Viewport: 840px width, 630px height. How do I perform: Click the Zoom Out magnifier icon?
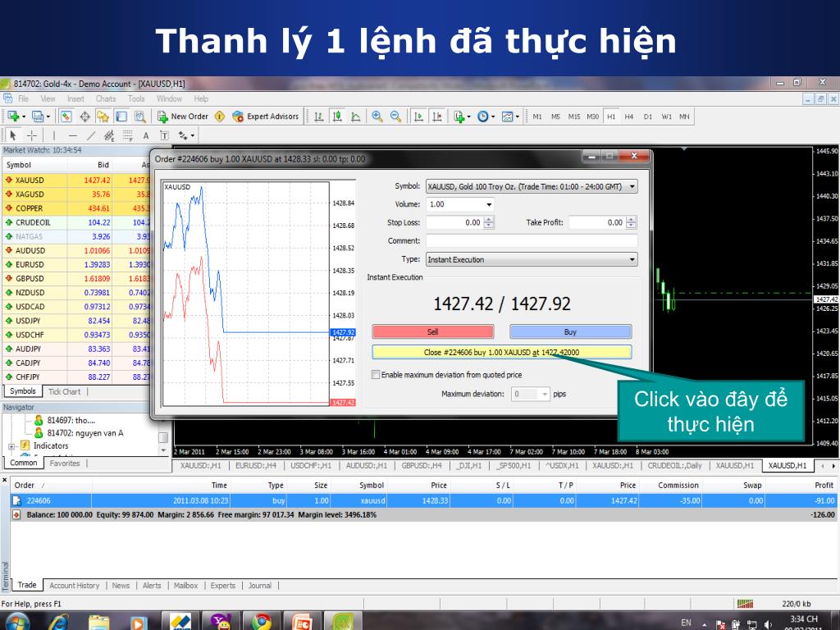tap(396, 116)
